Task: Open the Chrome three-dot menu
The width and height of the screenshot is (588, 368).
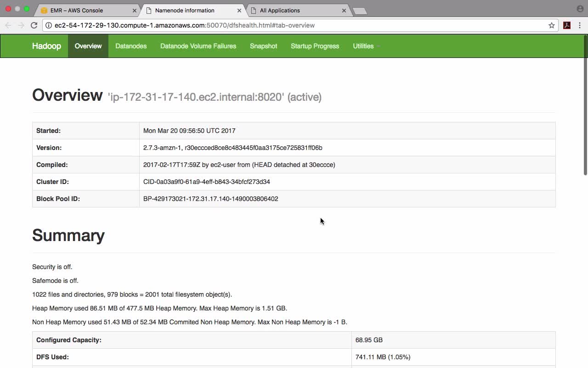Action: click(x=580, y=25)
